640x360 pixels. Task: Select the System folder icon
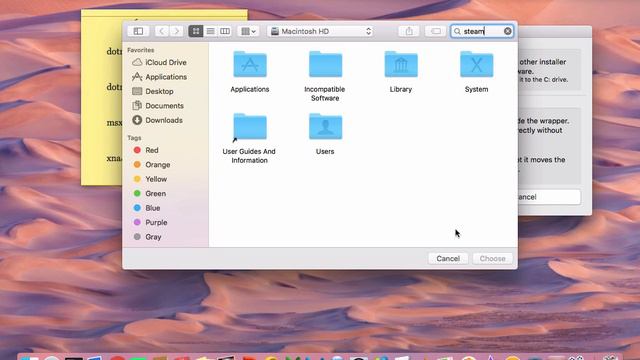click(476, 64)
